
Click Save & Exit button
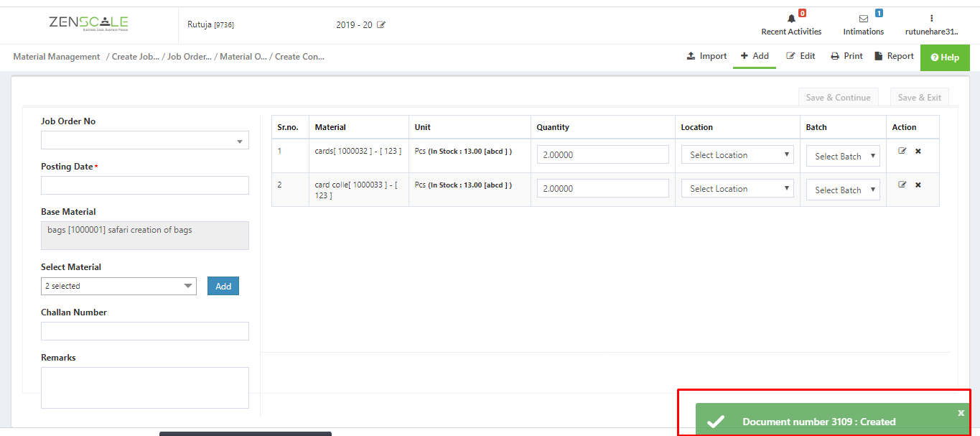(920, 98)
